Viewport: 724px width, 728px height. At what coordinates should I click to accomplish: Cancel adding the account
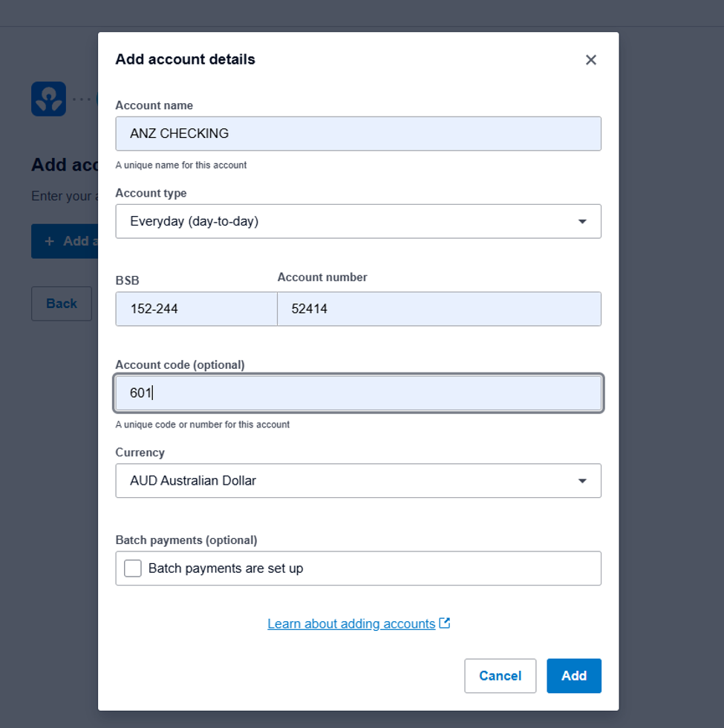pyautogui.click(x=500, y=676)
